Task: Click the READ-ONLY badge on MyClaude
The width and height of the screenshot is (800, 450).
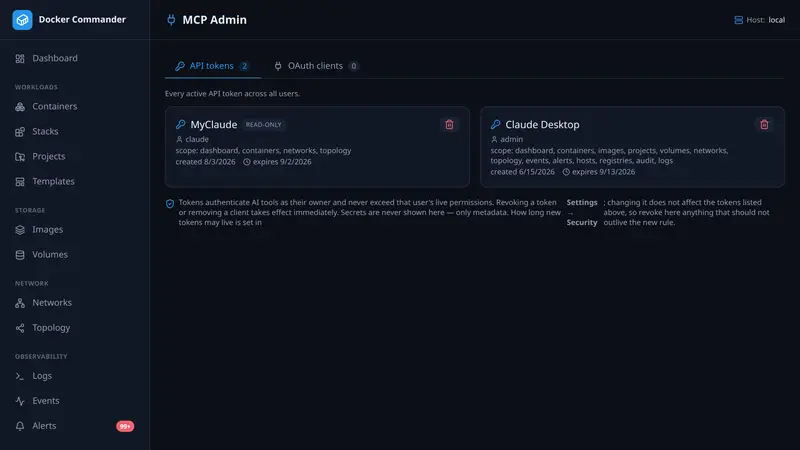Action: 263,124
